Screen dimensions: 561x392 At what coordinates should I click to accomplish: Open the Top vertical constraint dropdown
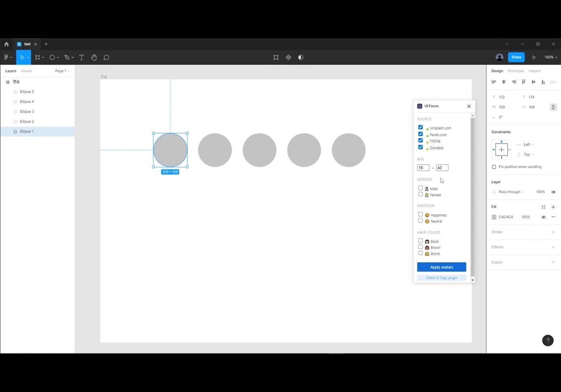click(529, 155)
